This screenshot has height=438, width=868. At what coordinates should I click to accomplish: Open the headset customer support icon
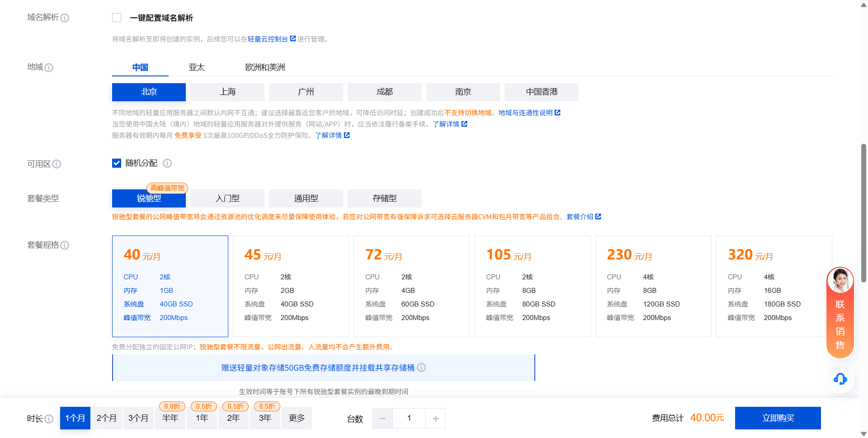[840, 379]
